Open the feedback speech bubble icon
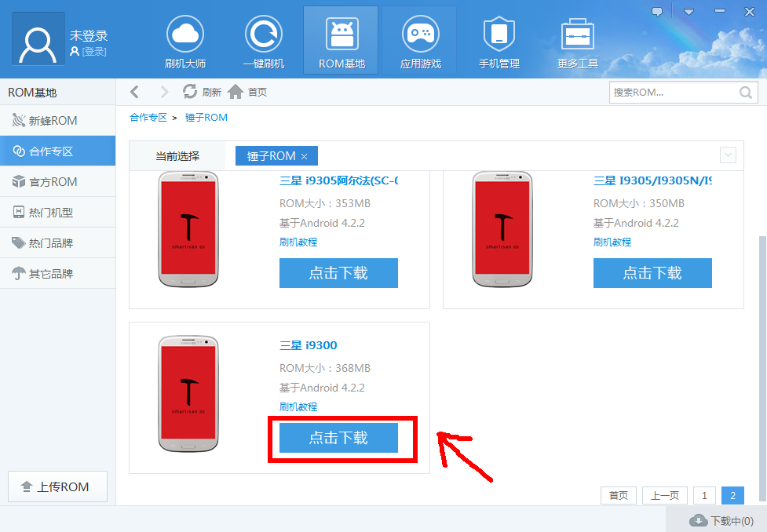Image resolution: width=767 pixels, height=532 pixels. [657, 12]
